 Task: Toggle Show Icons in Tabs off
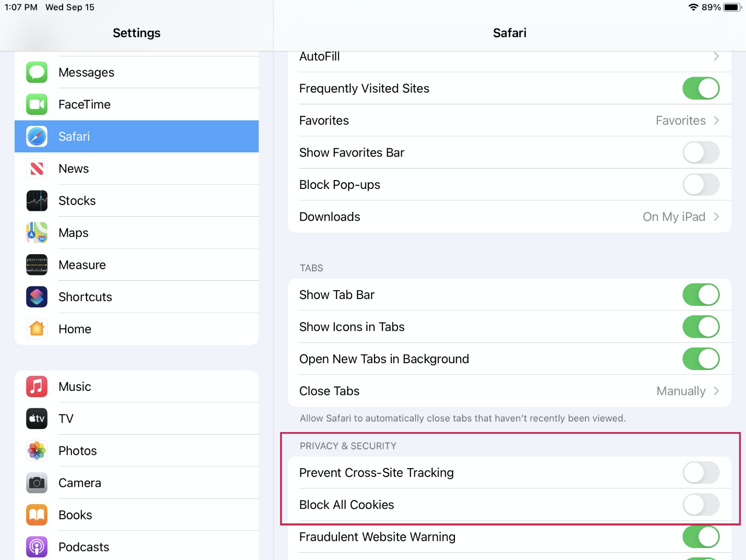701,327
